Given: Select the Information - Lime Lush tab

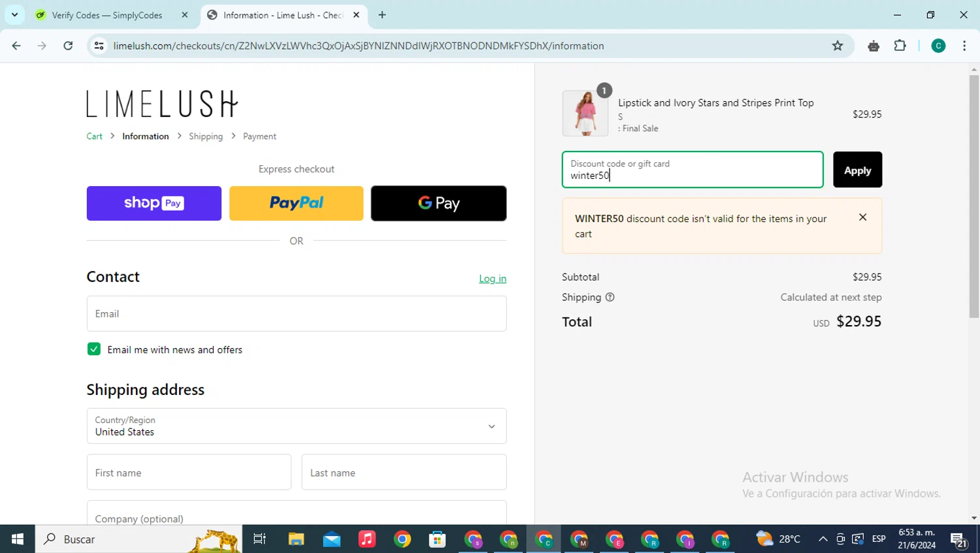Looking at the screenshot, I should coord(283,15).
